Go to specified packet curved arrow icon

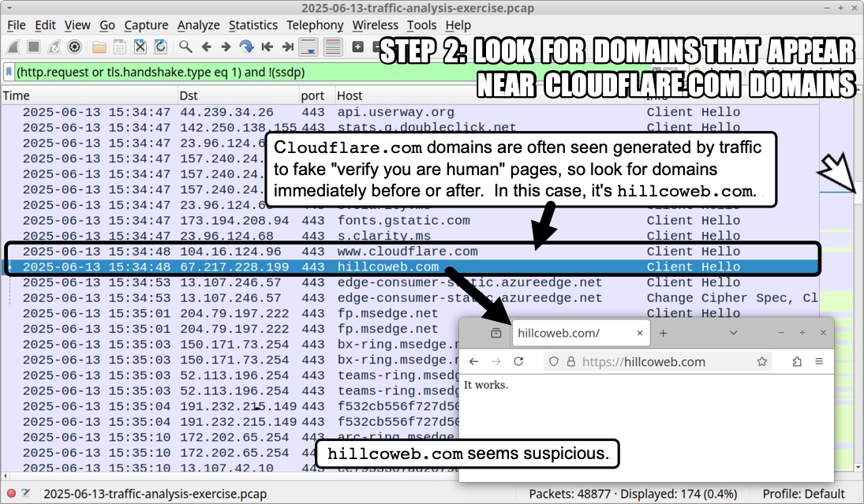pyautogui.click(x=246, y=47)
